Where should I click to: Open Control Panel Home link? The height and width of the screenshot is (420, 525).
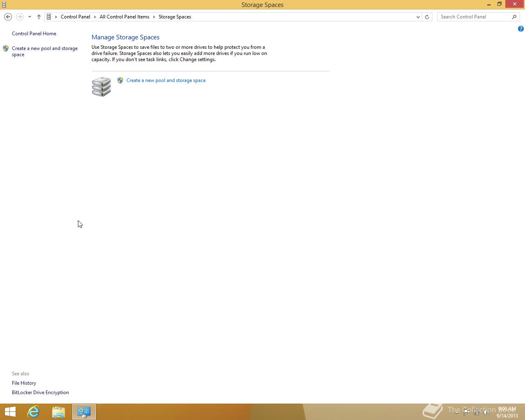[34, 34]
